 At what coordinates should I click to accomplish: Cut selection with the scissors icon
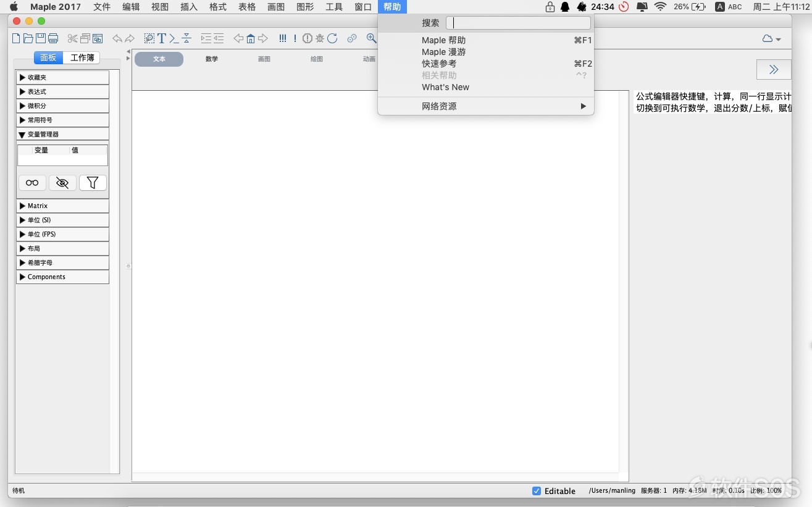[72, 38]
